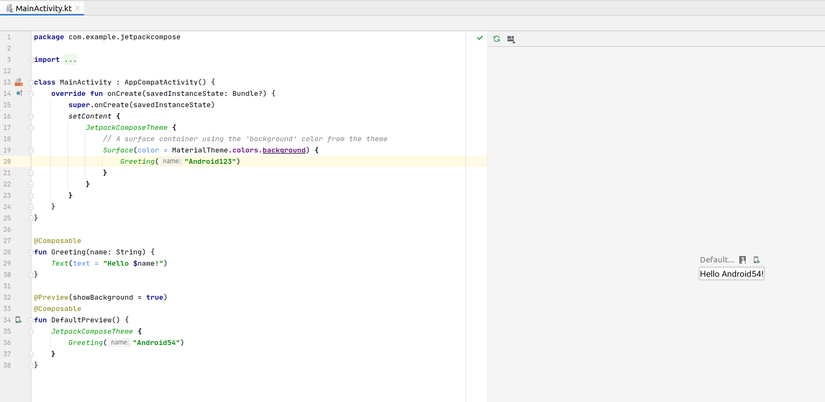Fold the DefaultPreview function body

tap(31, 320)
